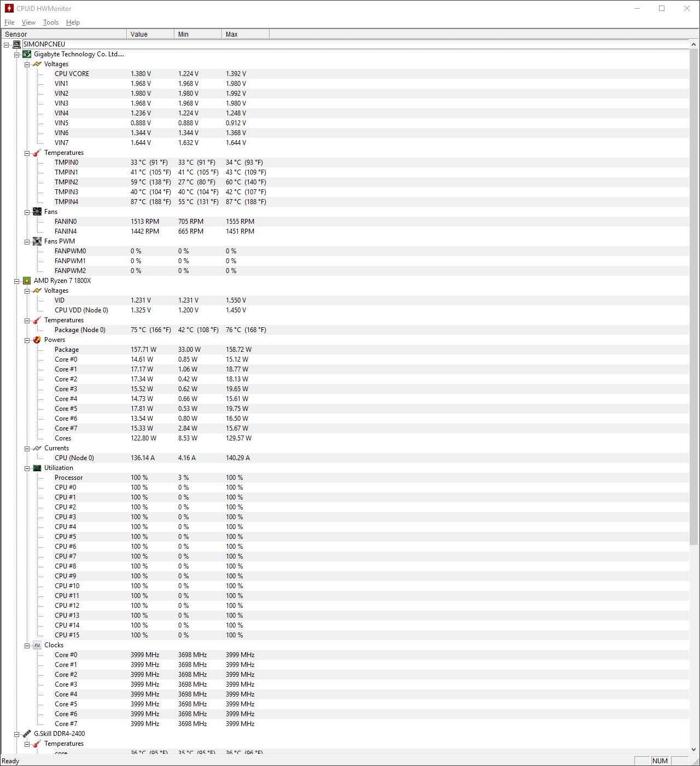Select the CPU VDD (Node 0) row

[x=345, y=310]
